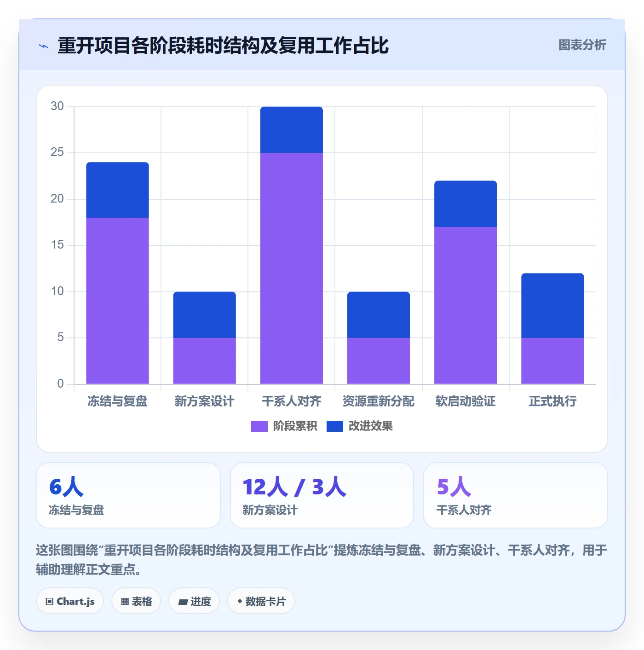
Task: Click the 数据卡片 tag chip
Action: [261, 601]
